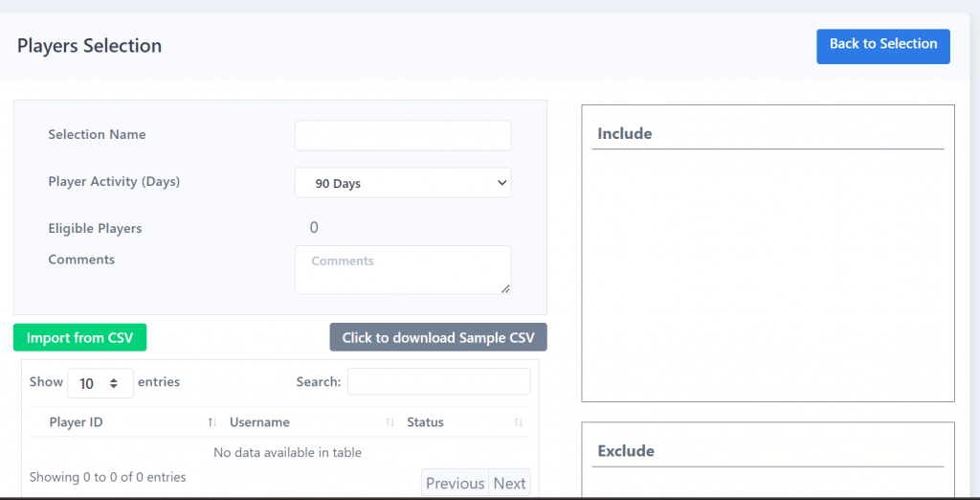Image resolution: width=980 pixels, height=500 pixels.
Task: Sort table by Status arrows icon
Action: click(518, 422)
